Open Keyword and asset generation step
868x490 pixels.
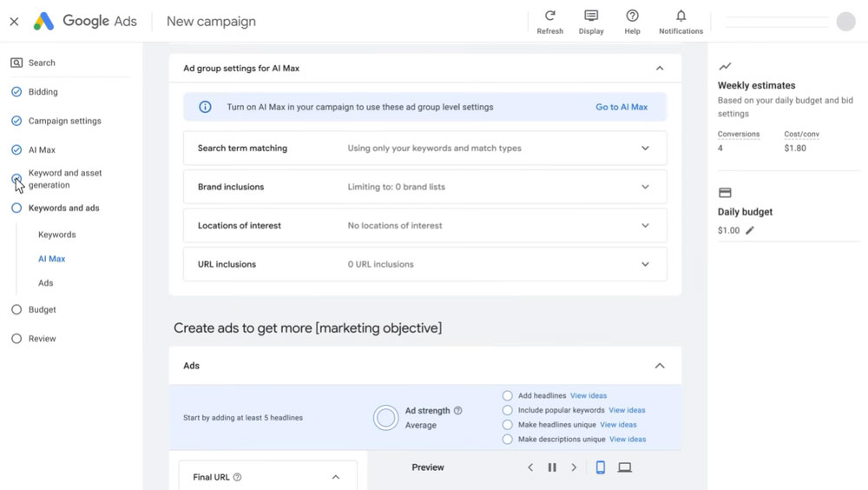coord(65,179)
